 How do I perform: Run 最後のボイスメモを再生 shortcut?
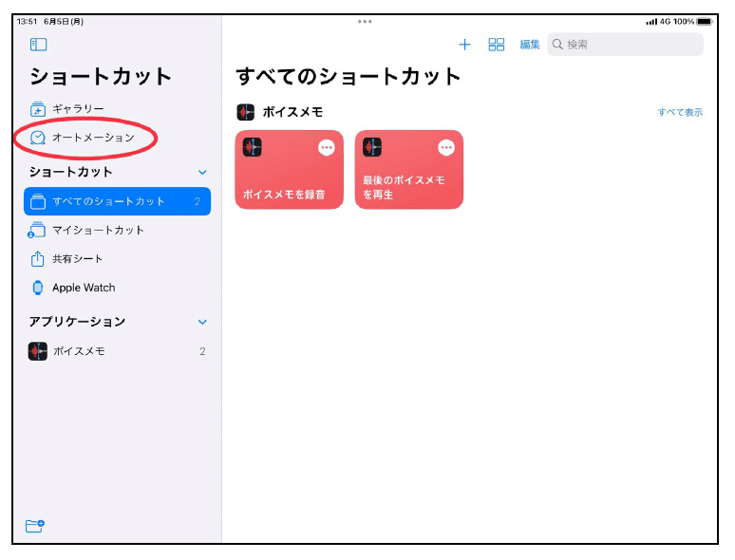[409, 169]
